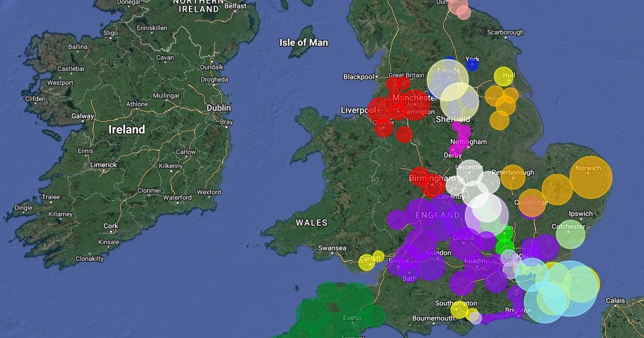Click the Wexford label
This screenshot has height=338, width=644.
[209, 192]
